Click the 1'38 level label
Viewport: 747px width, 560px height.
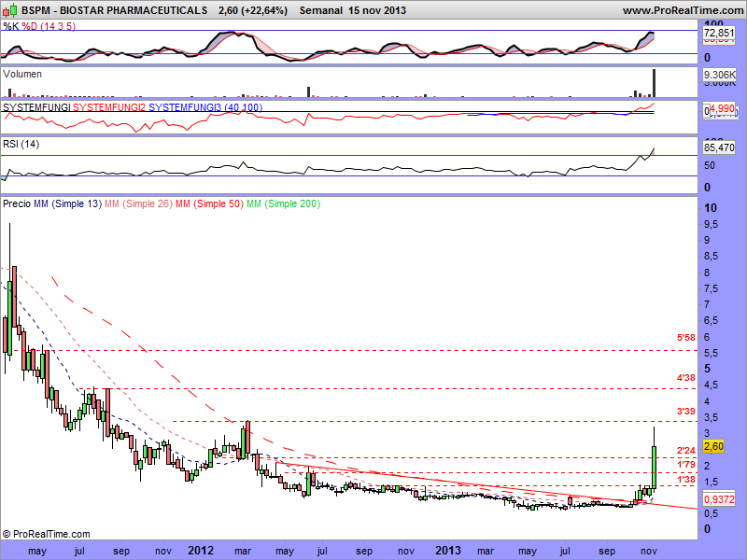tap(686, 480)
